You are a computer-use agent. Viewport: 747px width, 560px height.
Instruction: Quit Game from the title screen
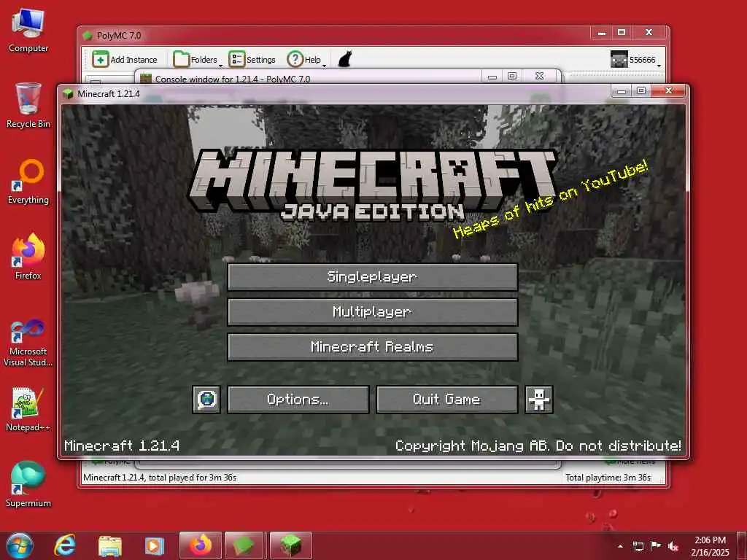pyautogui.click(x=447, y=400)
